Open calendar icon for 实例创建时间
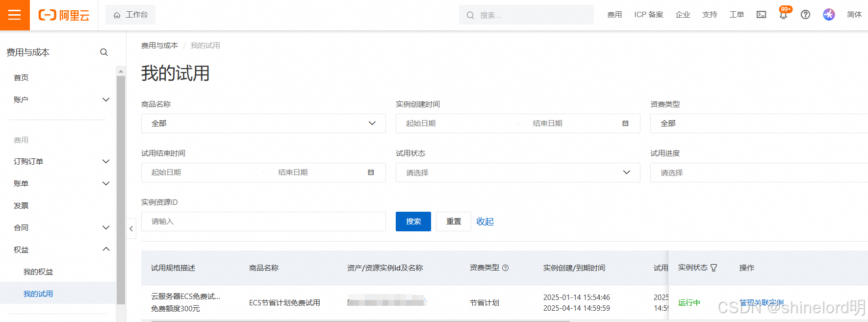868x322 pixels. pyautogui.click(x=625, y=124)
